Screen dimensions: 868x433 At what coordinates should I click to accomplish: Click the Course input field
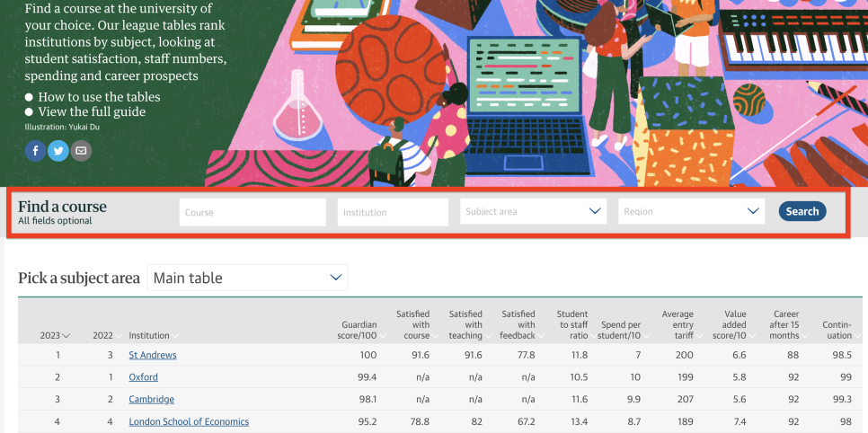point(252,212)
